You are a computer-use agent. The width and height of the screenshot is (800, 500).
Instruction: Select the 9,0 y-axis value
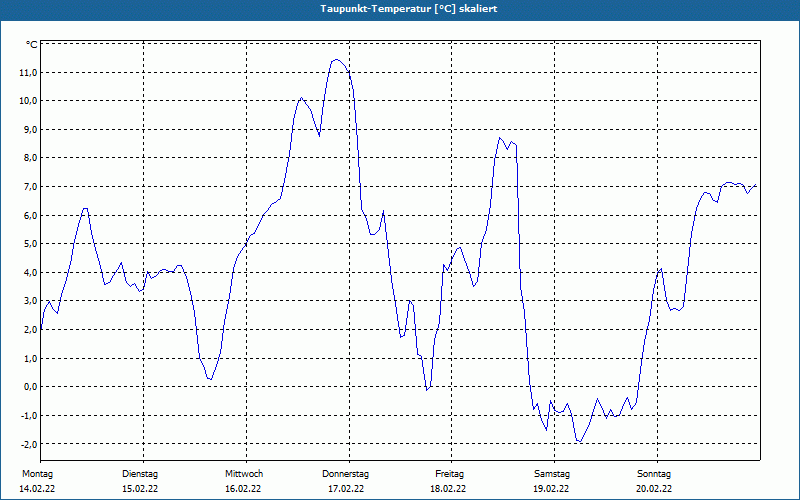(x=30, y=130)
